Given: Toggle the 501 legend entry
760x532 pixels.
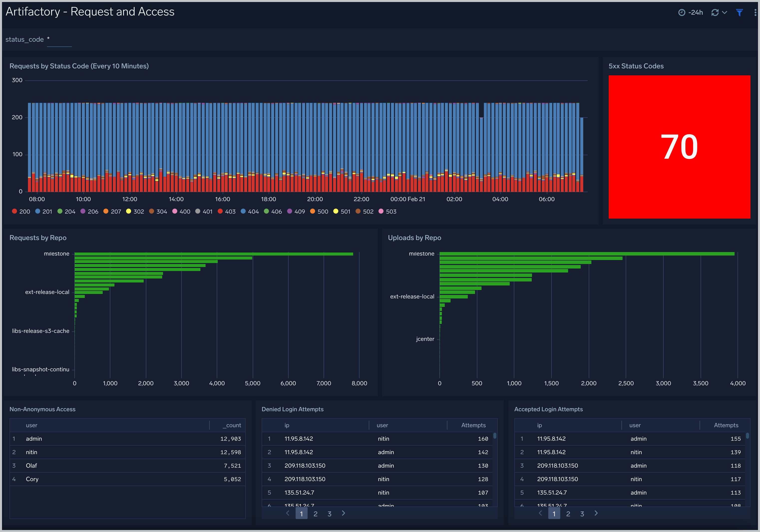Looking at the screenshot, I should [342, 211].
